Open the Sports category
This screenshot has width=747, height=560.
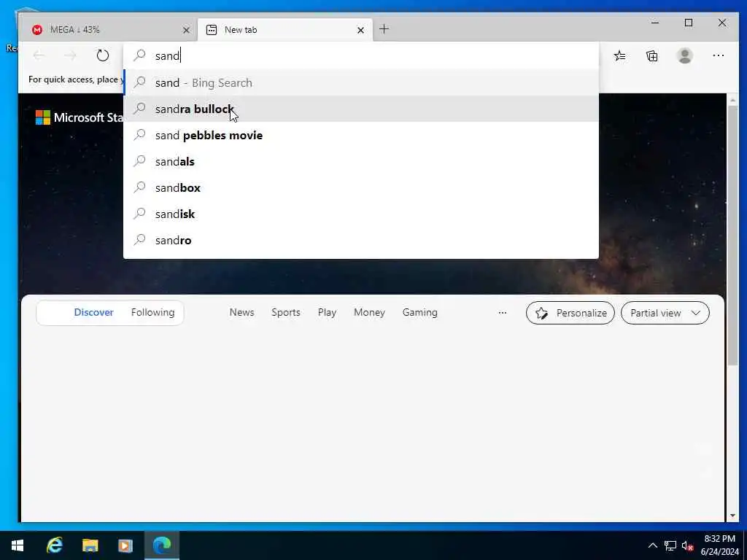click(285, 312)
